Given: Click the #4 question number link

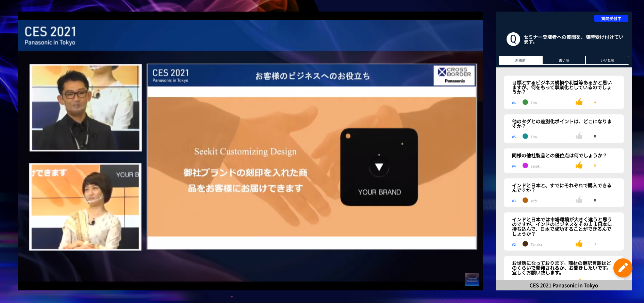Looking at the screenshot, I should (x=514, y=166).
